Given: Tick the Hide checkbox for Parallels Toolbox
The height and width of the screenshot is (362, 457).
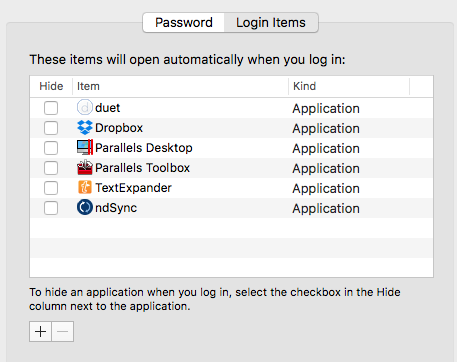Looking at the screenshot, I should [x=51, y=168].
